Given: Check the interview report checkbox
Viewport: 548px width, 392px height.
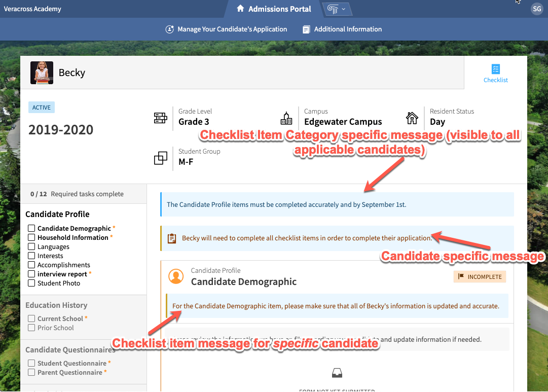Looking at the screenshot, I should click(x=31, y=274).
